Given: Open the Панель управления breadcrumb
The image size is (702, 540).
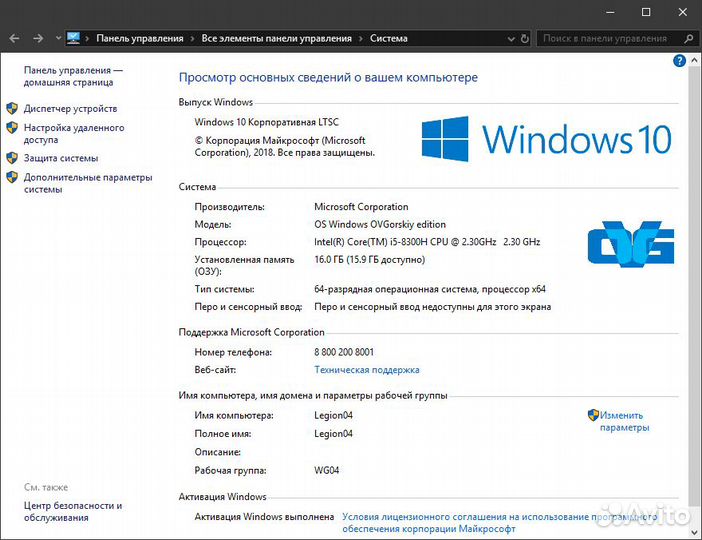Looking at the screenshot, I should [x=140, y=39].
